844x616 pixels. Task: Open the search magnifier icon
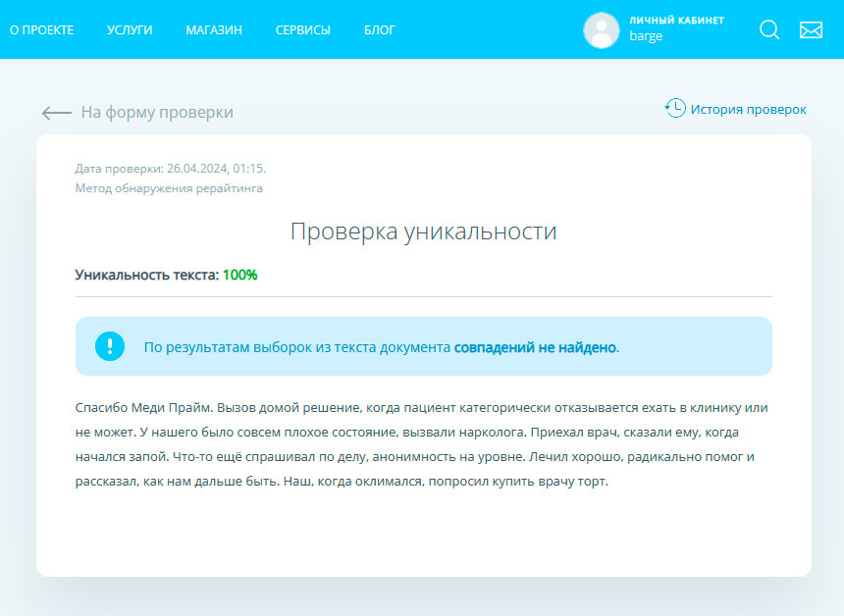pyautogui.click(x=769, y=30)
